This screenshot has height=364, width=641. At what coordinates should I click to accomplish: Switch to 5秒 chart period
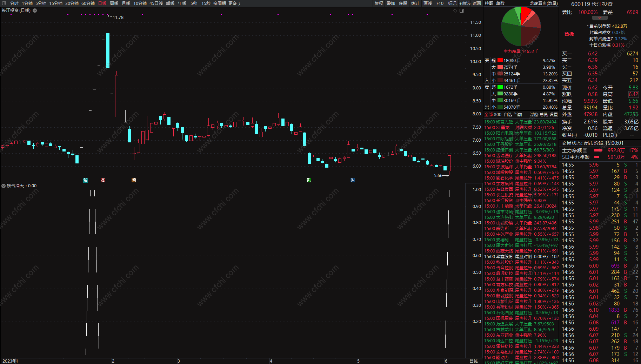[x=194, y=3]
